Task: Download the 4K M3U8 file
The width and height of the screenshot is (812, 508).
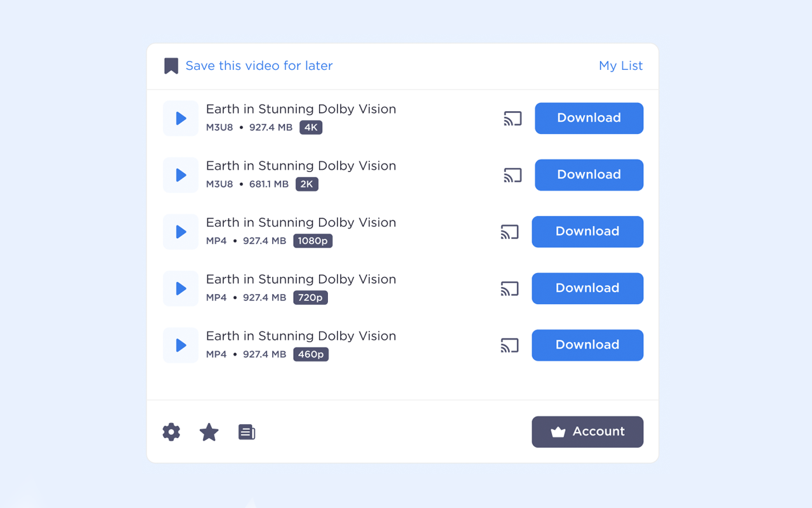Action: click(x=589, y=118)
